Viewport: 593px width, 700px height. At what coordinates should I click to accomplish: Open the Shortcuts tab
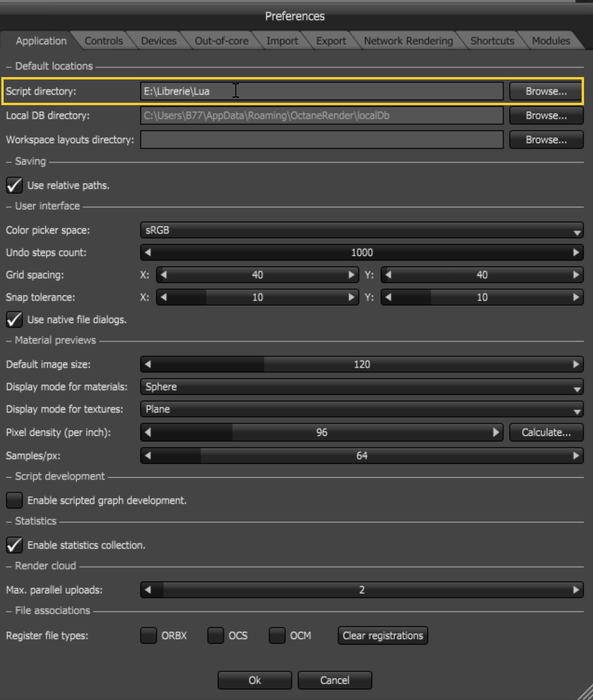[x=492, y=41]
